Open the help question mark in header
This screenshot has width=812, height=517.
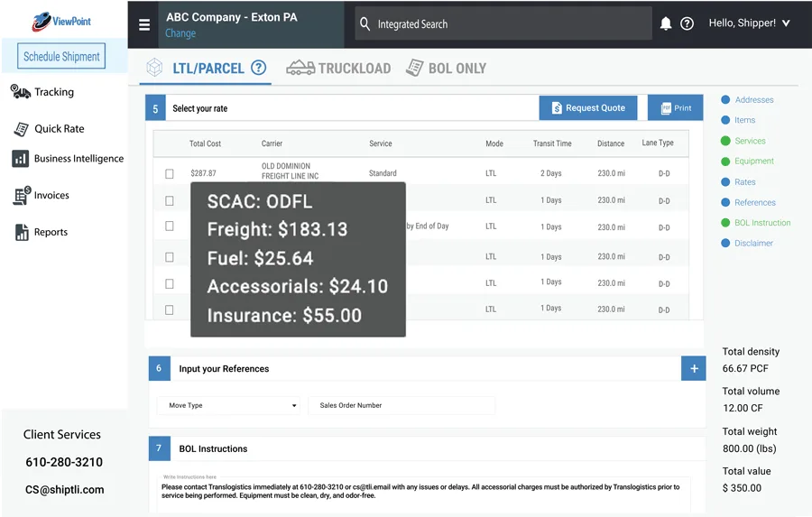(x=687, y=23)
